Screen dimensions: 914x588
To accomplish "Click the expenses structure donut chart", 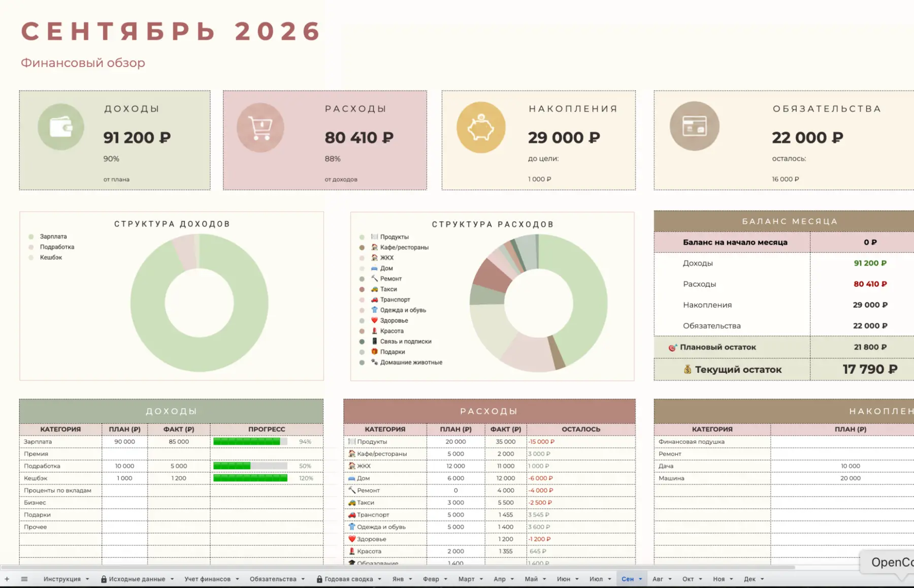I will click(538, 303).
